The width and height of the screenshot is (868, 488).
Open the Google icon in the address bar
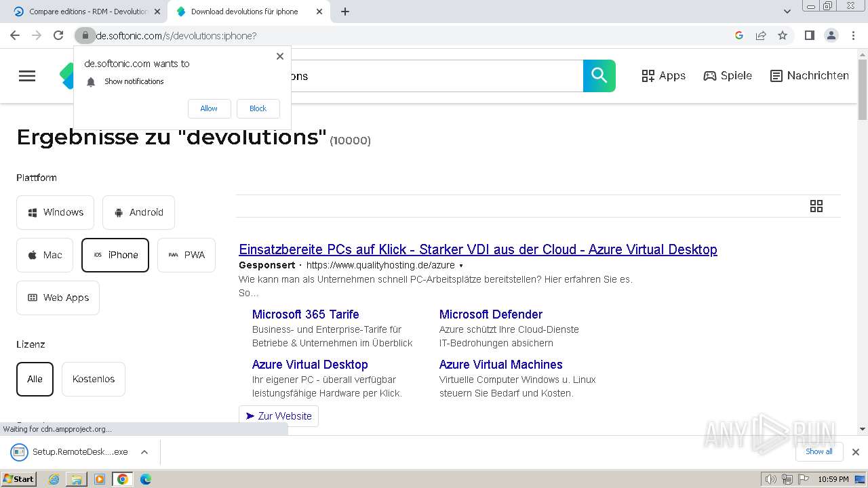click(x=739, y=35)
